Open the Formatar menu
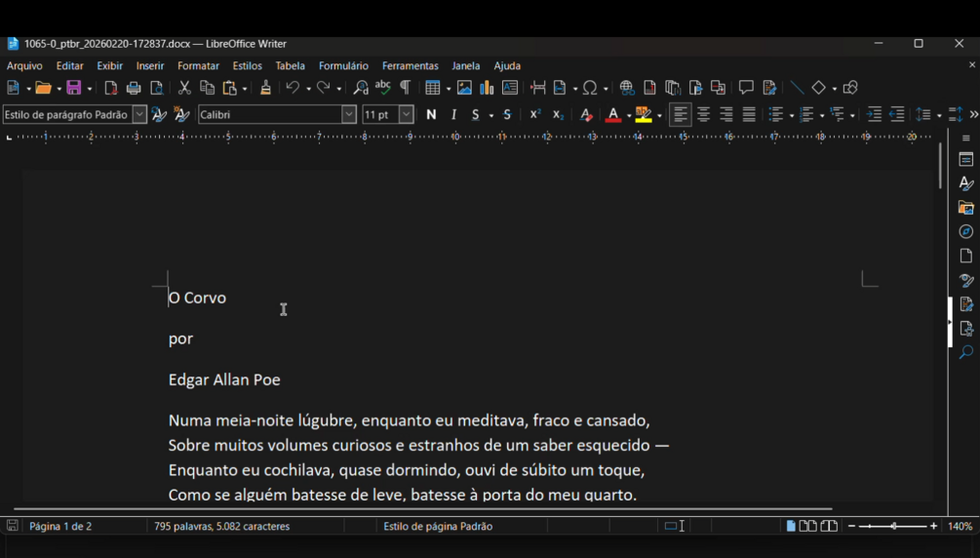Screen dimensions: 980x558 198,65
